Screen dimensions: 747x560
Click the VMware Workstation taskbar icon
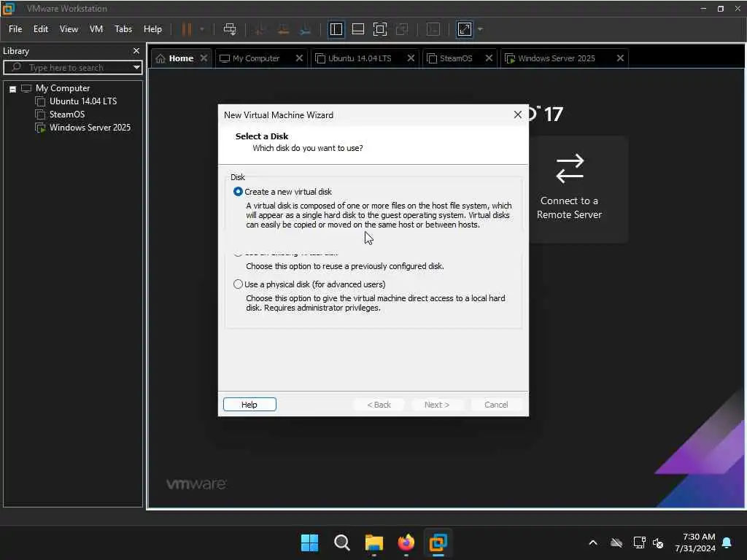438,542
